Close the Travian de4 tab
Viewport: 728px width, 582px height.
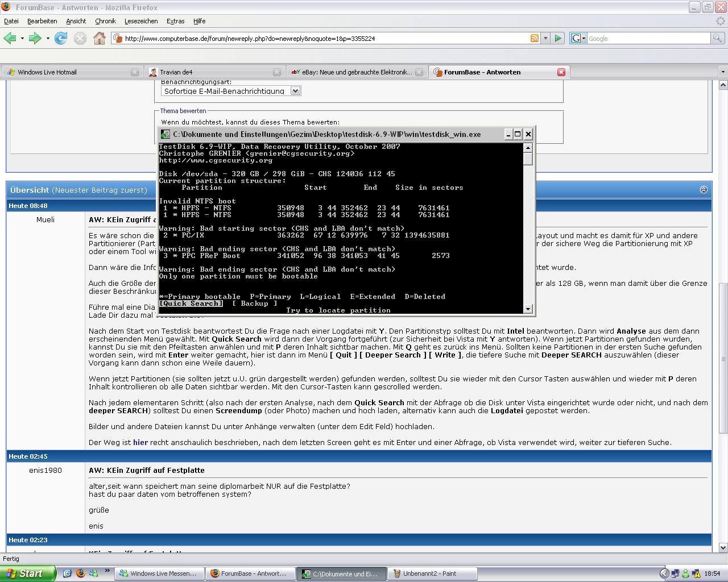[277, 72]
